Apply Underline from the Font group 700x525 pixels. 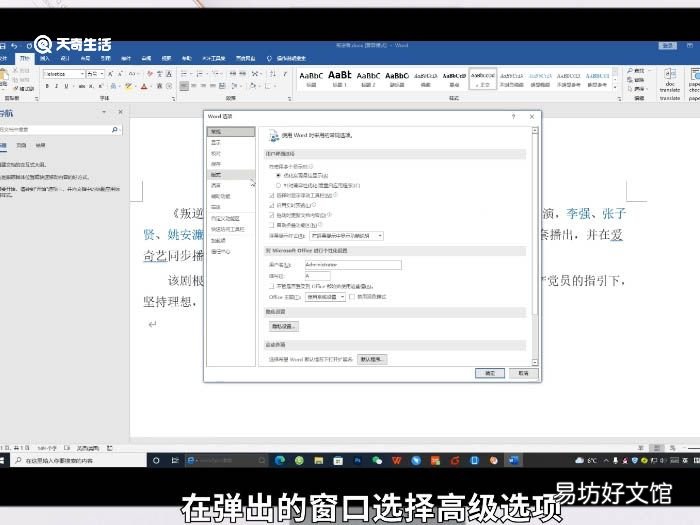click(66, 86)
